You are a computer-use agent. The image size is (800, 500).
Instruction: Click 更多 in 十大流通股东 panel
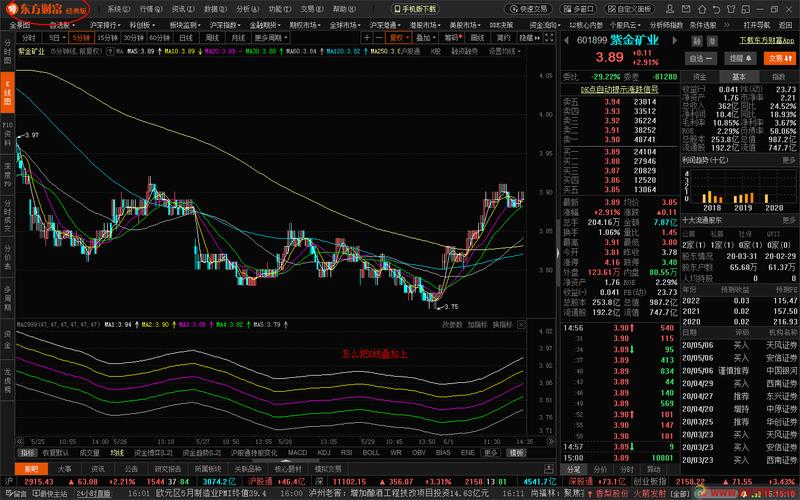(x=789, y=220)
